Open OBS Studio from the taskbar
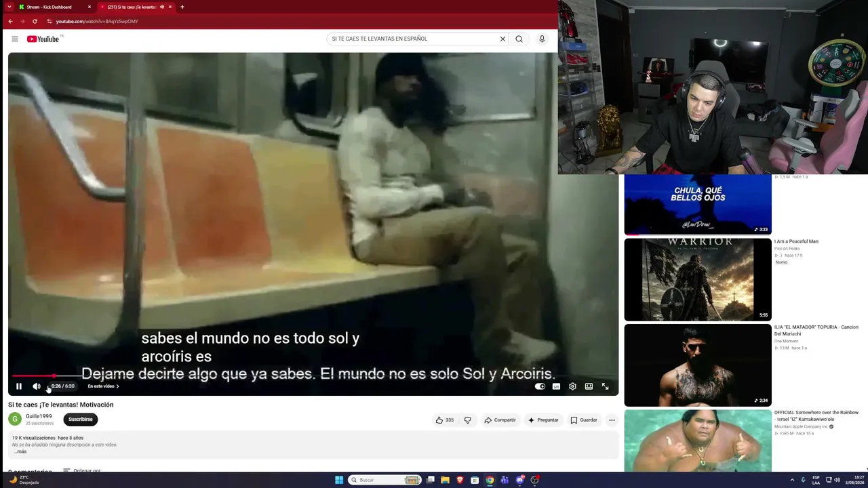This screenshot has height=488, width=868. [x=535, y=480]
